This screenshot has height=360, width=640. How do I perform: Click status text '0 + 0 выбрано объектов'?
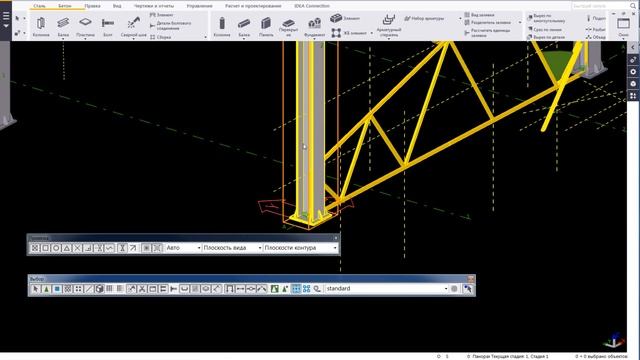click(601, 356)
